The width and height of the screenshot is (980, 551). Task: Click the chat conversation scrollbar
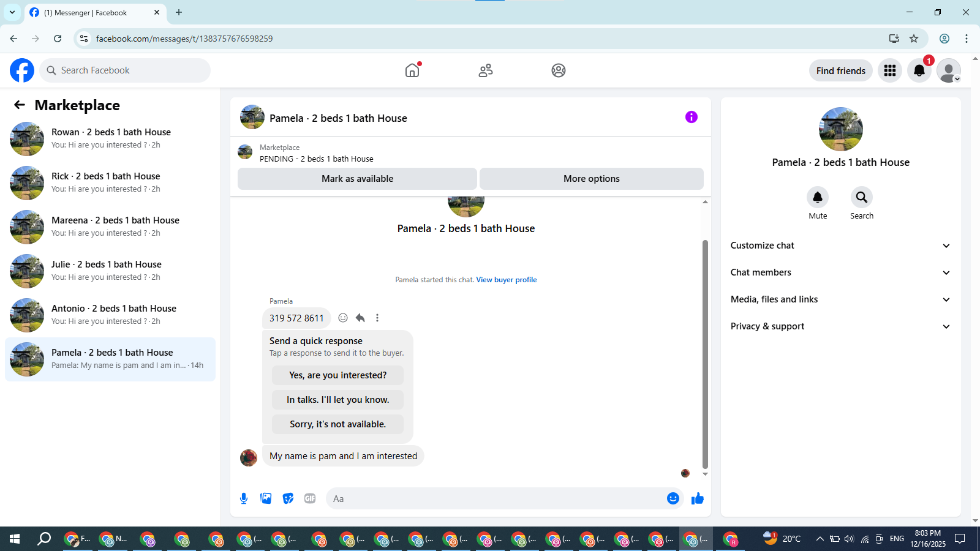705,354
